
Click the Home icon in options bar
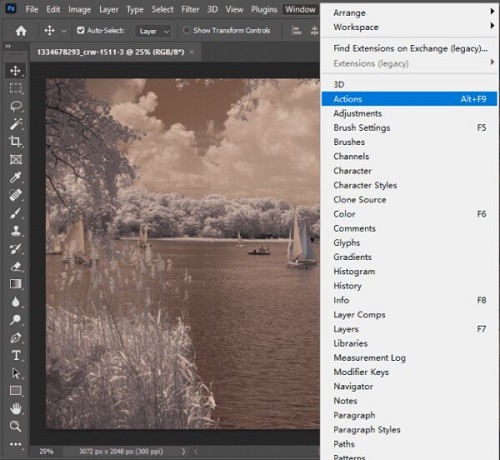[21, 31]
